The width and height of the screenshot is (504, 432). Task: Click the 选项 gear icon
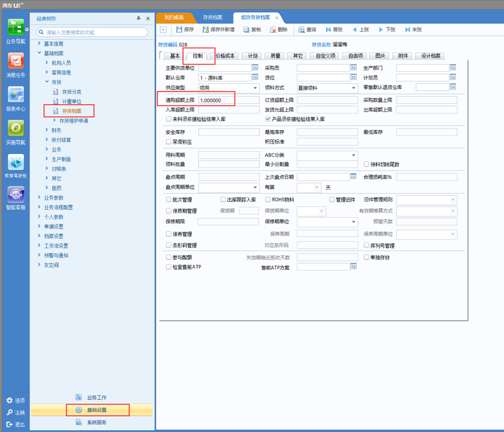pos(10,400)
